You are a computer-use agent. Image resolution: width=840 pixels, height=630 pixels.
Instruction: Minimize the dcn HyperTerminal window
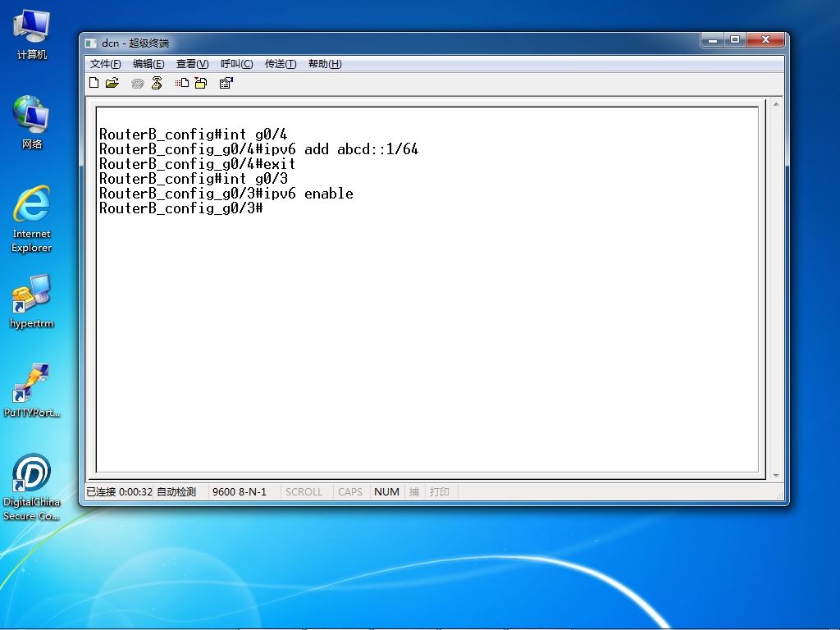pyautogui.click(x=713, y=39)
